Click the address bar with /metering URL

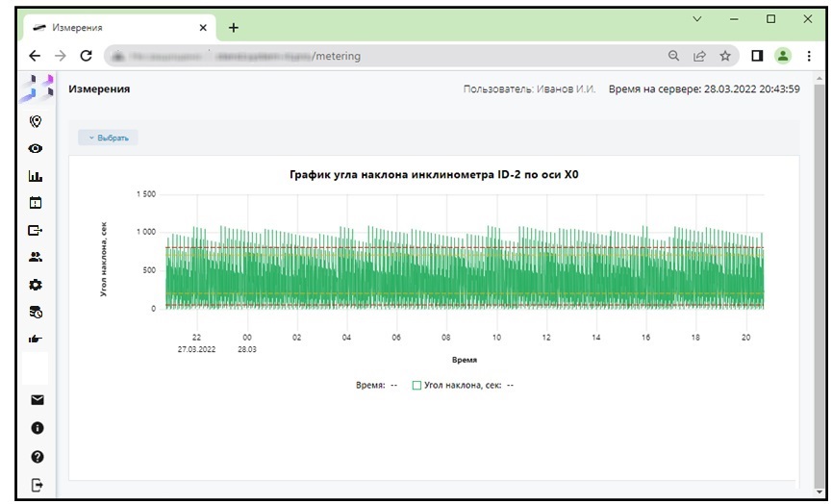(x=385, y=56)
